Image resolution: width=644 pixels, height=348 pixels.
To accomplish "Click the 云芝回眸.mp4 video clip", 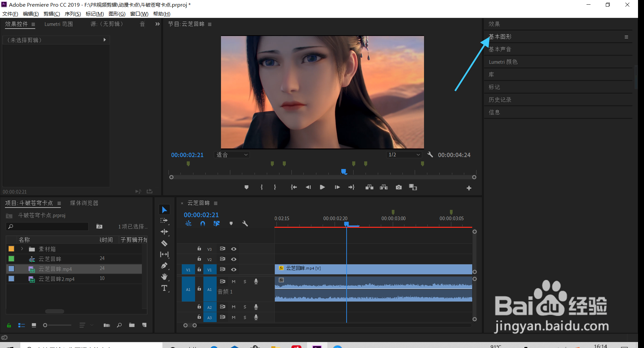I will (x=374, y=269).
